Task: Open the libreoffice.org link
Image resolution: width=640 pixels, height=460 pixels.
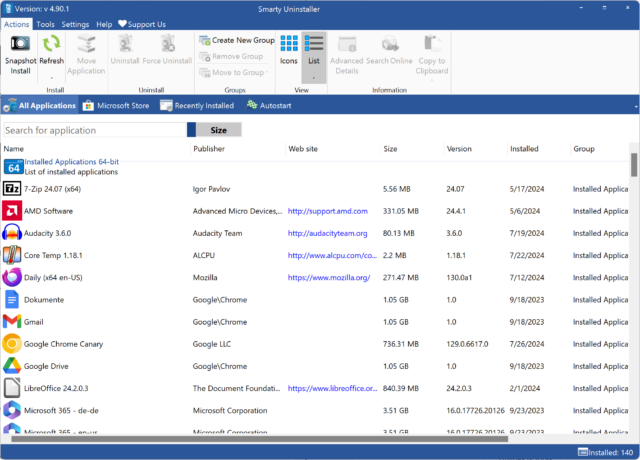Action: (x=332, y=388)
